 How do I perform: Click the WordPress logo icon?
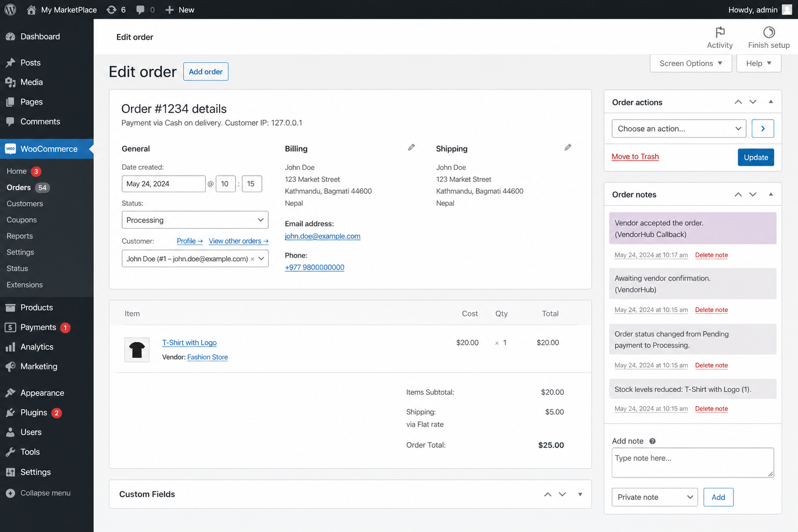coord(10,9)
